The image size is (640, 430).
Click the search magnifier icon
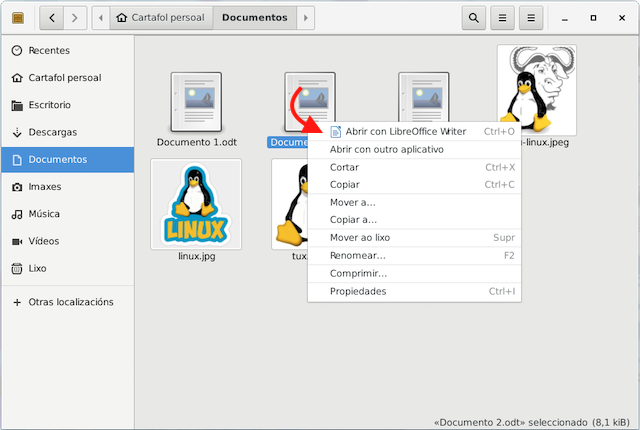[474, 17]
